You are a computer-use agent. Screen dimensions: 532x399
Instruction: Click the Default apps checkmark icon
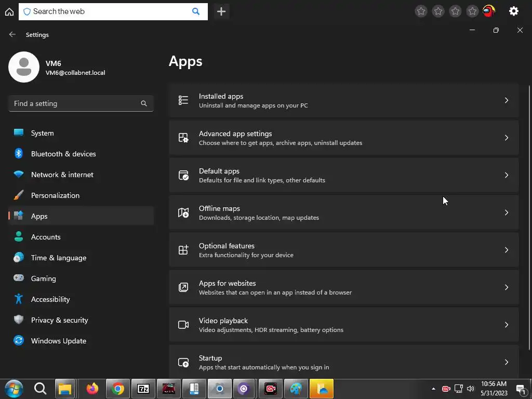tap(183, 175)
